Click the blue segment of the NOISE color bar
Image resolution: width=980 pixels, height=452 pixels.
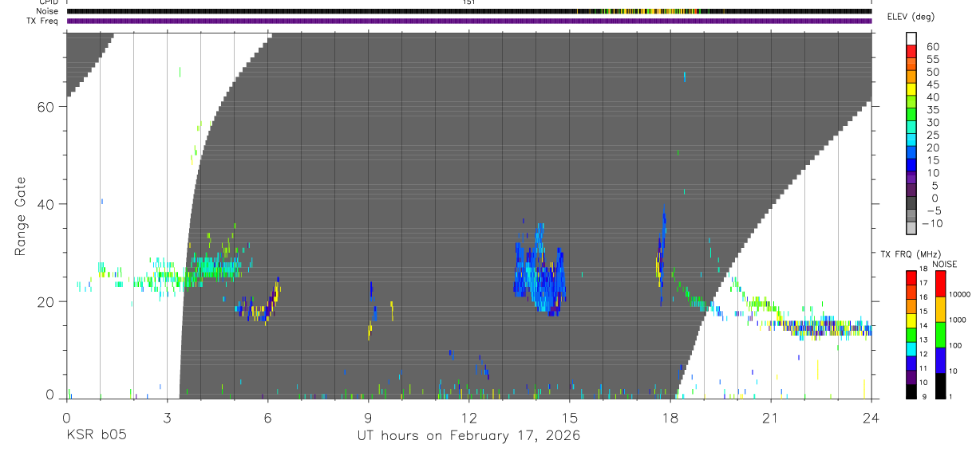pos(941,360)
